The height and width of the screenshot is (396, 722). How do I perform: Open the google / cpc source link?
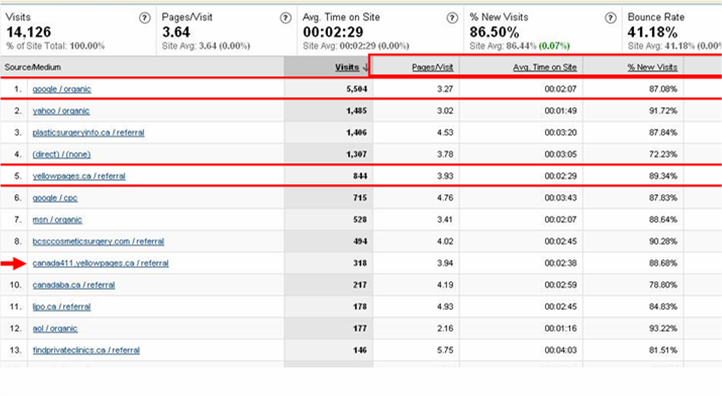click(x=55, y=198)
